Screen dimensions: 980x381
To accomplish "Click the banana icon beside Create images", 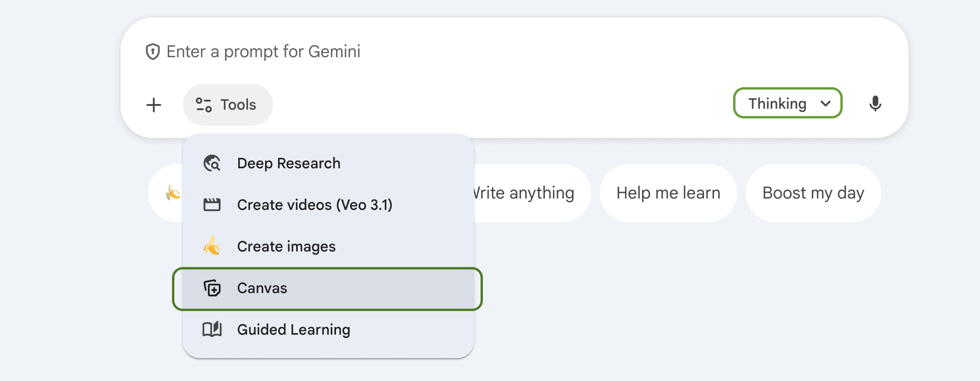I will click(212, 246).
